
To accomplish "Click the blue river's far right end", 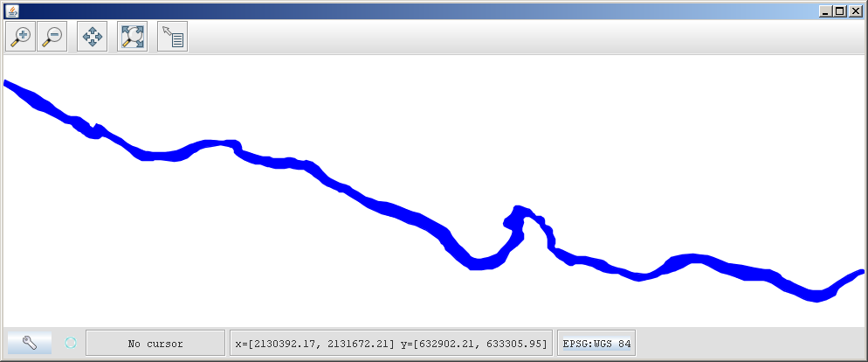I will 860,273.
